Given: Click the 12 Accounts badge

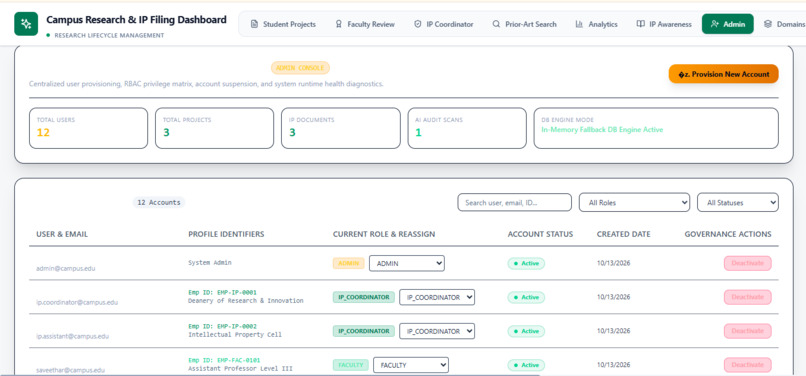Looking at the screenshot, I should point(159,203).
